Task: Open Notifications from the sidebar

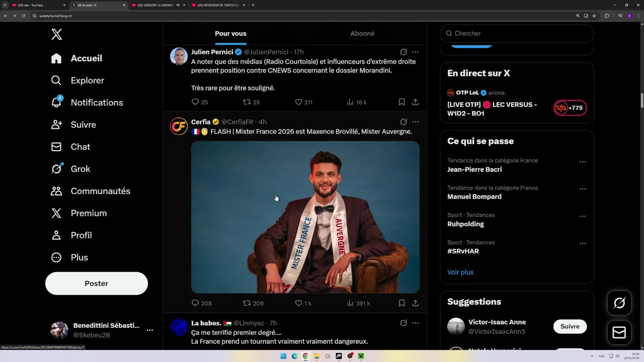Action: (87, 103)
